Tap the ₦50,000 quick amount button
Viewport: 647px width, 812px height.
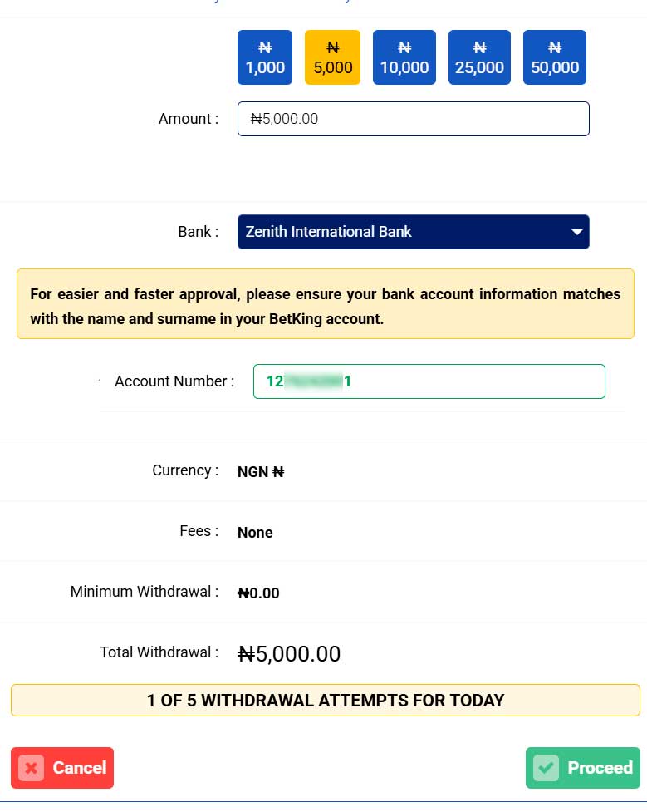click(555, 57)
